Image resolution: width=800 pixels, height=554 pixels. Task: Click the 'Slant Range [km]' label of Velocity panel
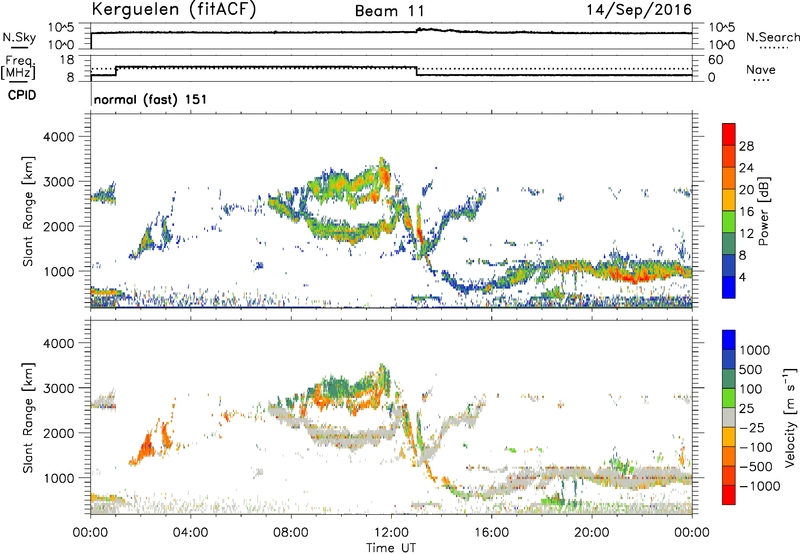coord(28,417)
